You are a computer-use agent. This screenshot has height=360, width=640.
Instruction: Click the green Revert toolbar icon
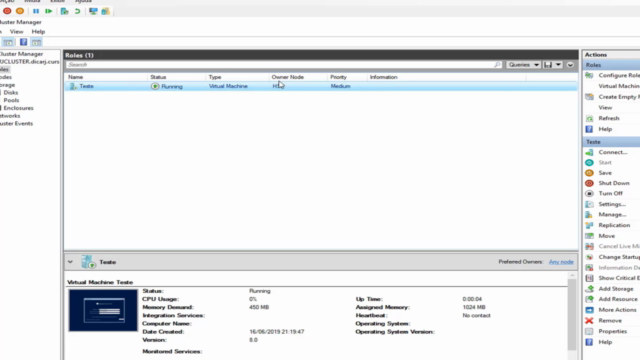click(77, 11)
